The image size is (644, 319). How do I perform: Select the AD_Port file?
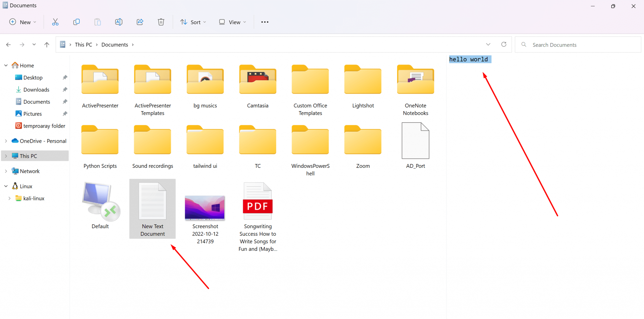[x=415, y=146]
